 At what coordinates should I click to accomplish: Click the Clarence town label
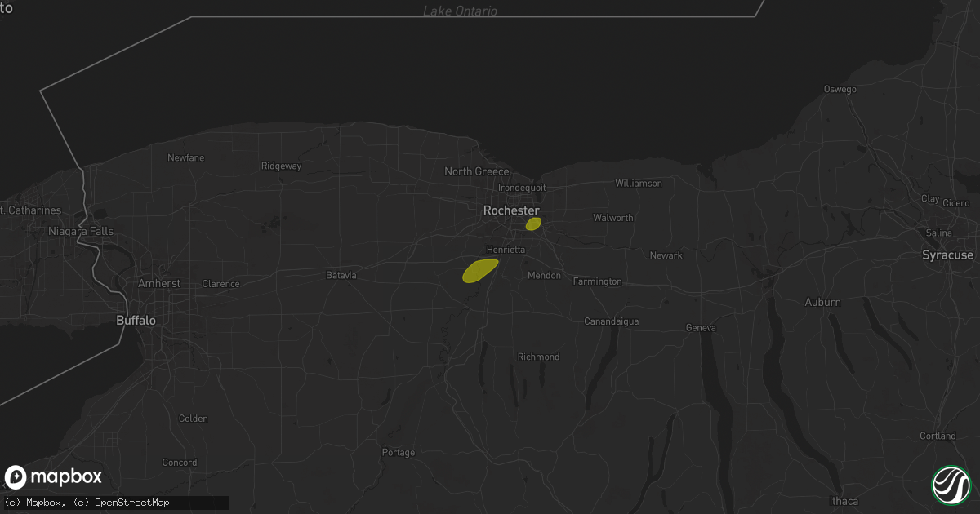(x=221, y=284)
